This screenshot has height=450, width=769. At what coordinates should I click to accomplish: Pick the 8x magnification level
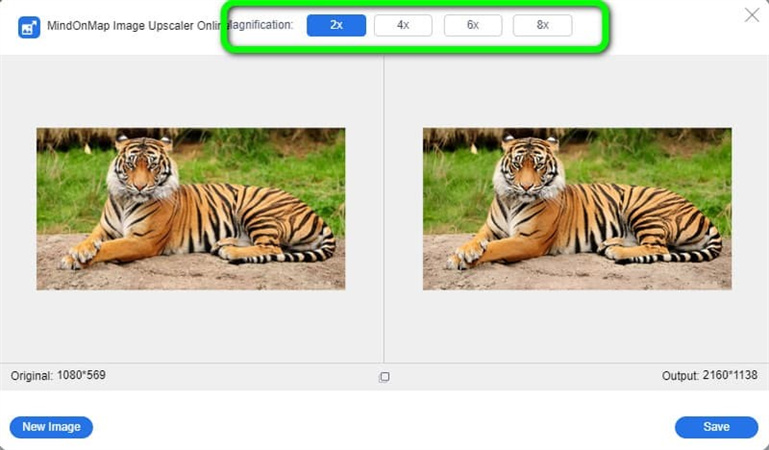pos(542,25)
